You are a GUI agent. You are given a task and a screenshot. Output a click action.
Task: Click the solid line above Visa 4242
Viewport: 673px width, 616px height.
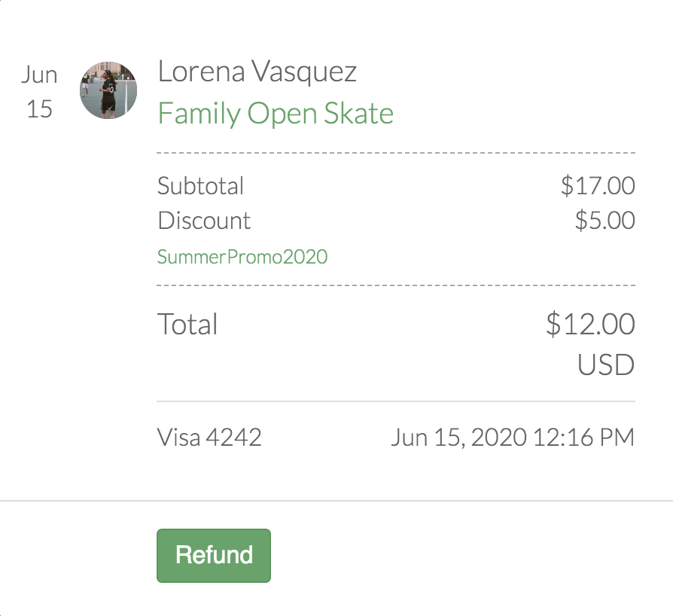[x=396, y=401]
